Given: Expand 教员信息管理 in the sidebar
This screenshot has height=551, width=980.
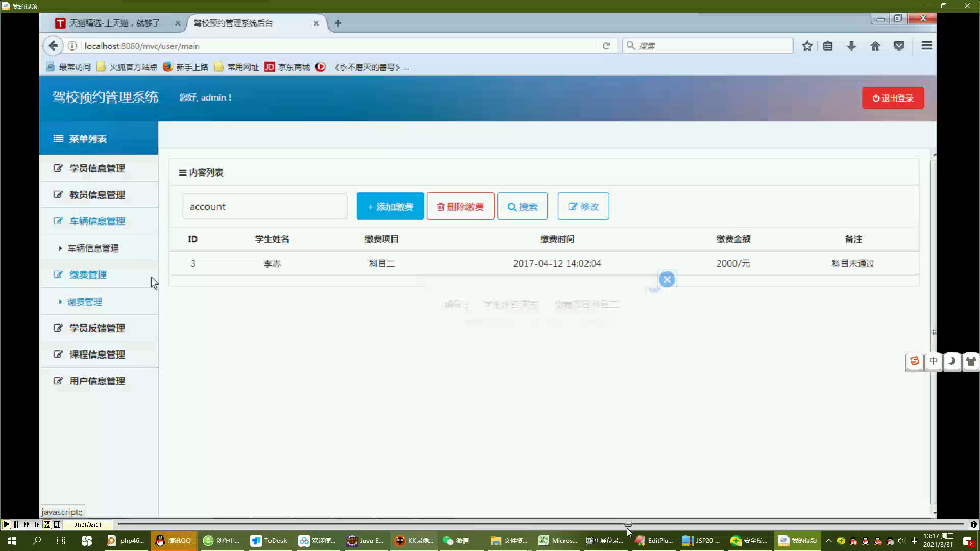Looking at the screenshot, I should point(99,195).
